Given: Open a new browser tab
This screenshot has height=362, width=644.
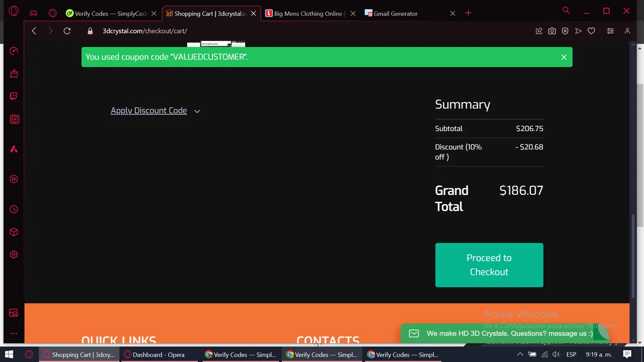Looking at the screenshot, I should (x=468, y=13).
